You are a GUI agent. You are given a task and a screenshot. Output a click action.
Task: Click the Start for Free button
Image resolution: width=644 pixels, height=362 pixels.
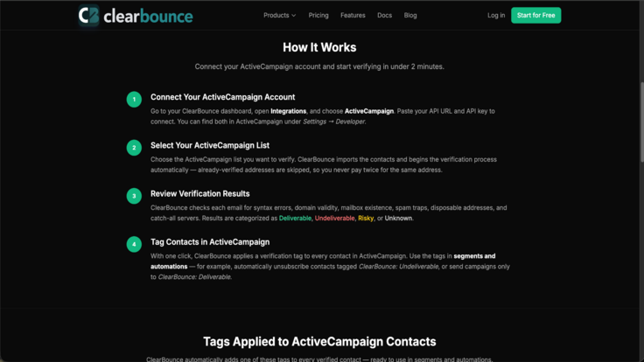pyautogui.click(x=535, y=15)
